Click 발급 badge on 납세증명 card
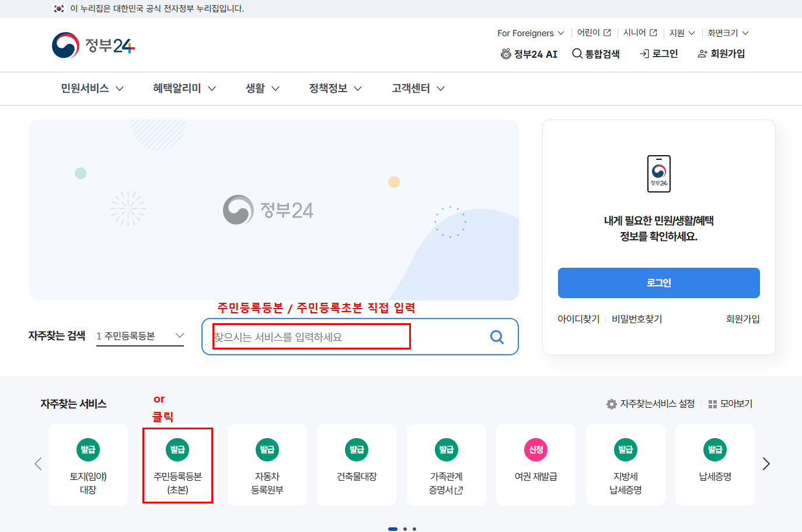The image size is (802, 532). 715,450
